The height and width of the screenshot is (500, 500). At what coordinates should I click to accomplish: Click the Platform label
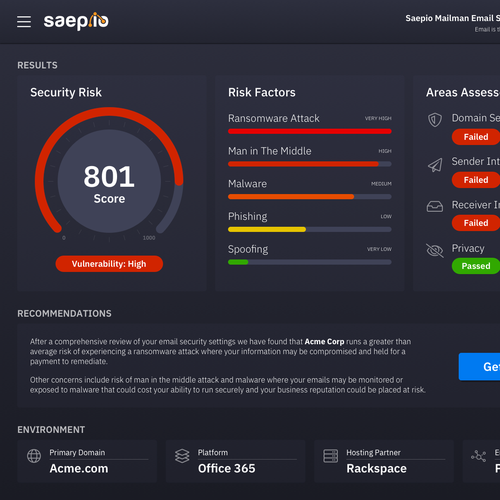[x=213, y=453]
